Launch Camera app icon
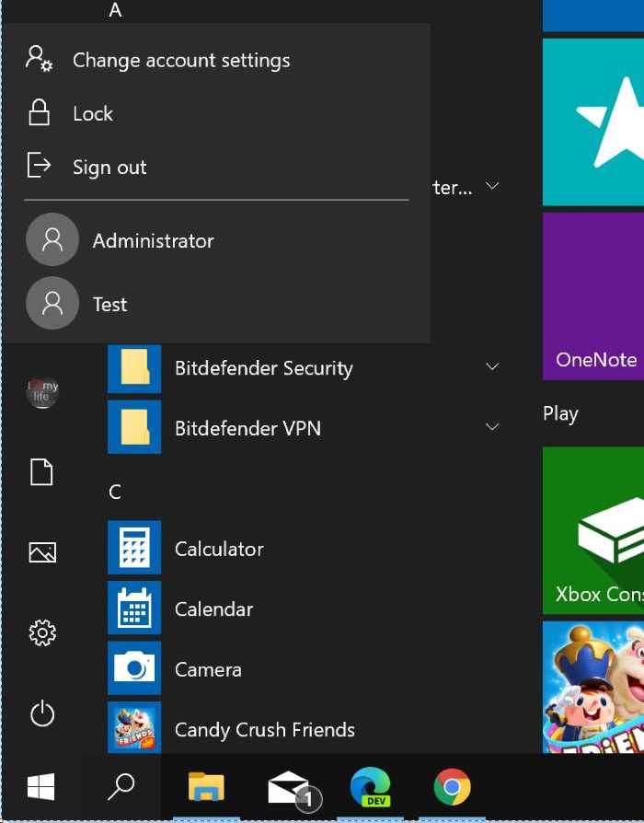The image size is (644, 823). [x=134, y=668]
